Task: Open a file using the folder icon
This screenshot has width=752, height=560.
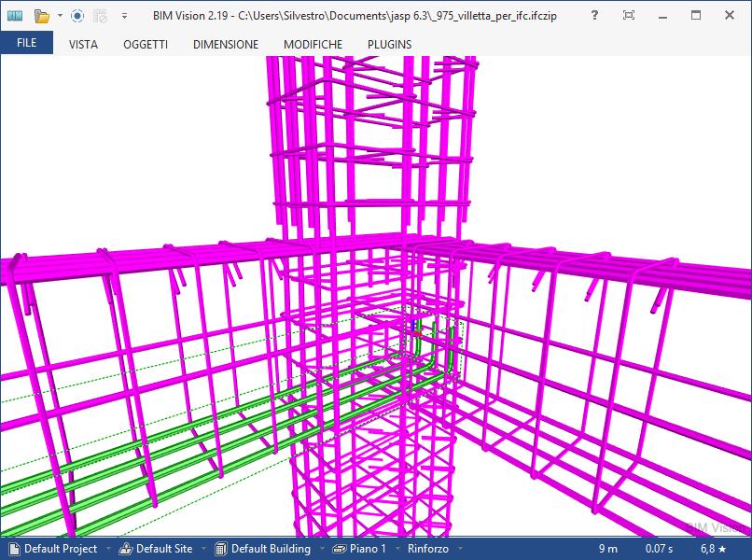Action: pyautogui.click(x=42, y=16)
